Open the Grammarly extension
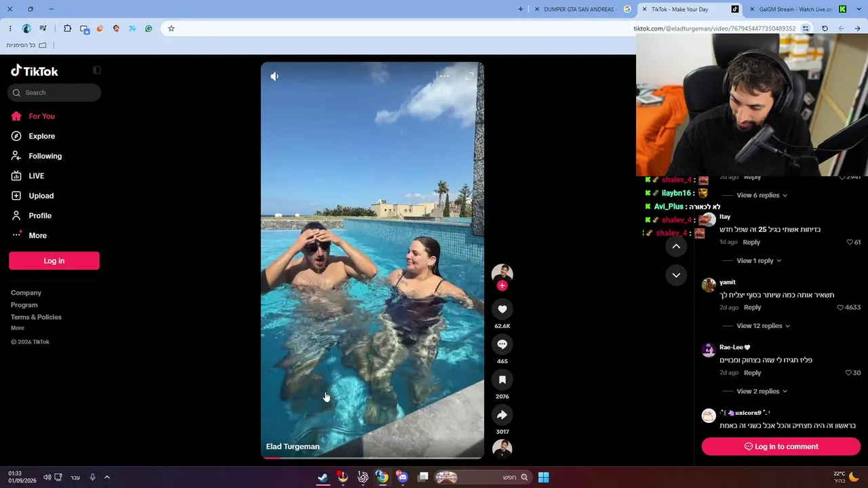This screenshot has height=488, width=868. click(149, 28)
